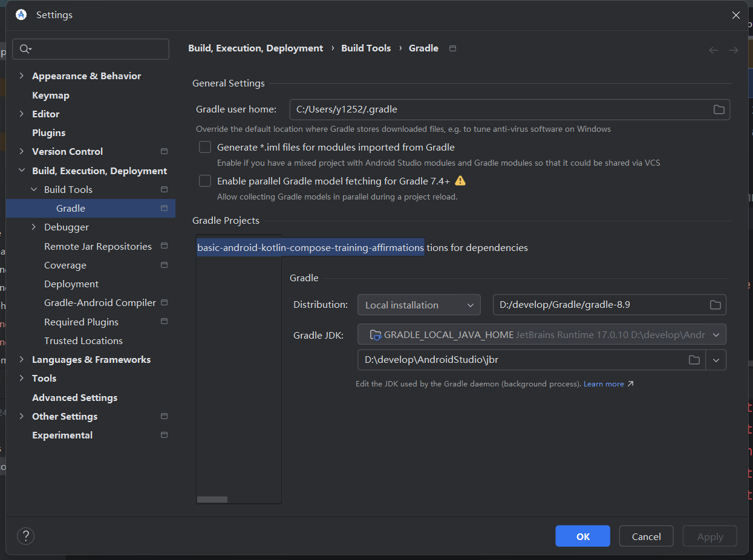
Task: Open the Learn more link
Action: (604, 384)
